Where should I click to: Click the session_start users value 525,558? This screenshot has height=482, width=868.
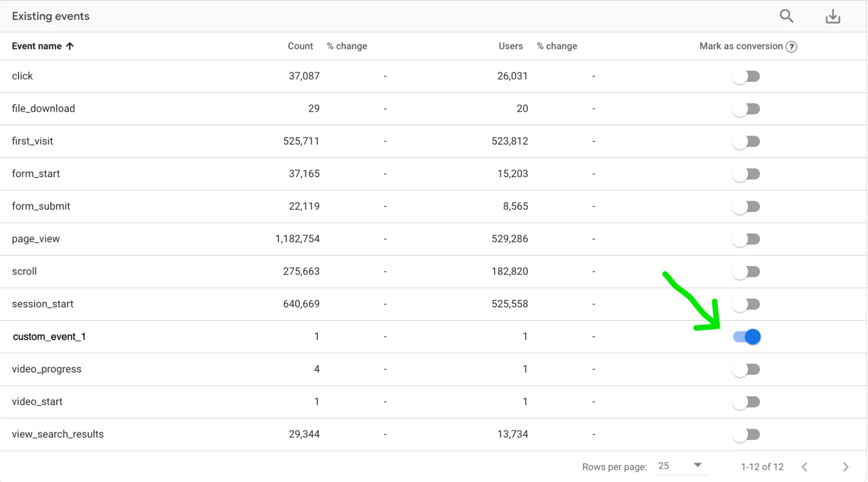pyautogui.click(x=510, y=304)
